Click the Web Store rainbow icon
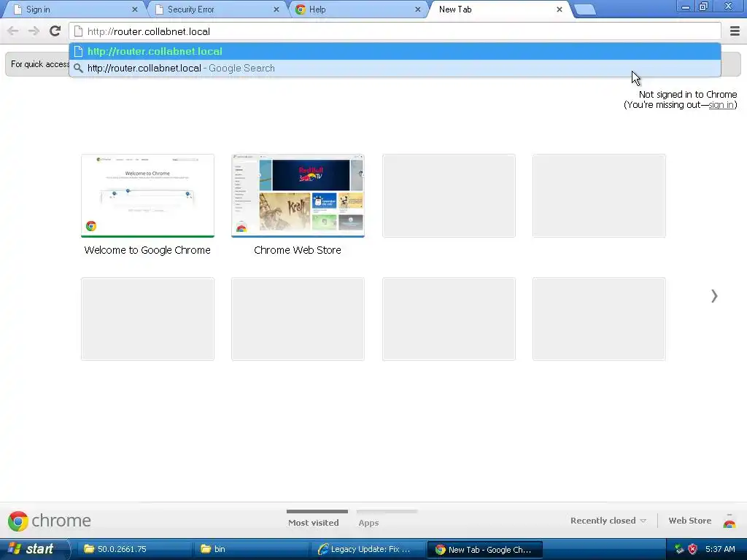 pyautogui.click(x=729, y=521)
